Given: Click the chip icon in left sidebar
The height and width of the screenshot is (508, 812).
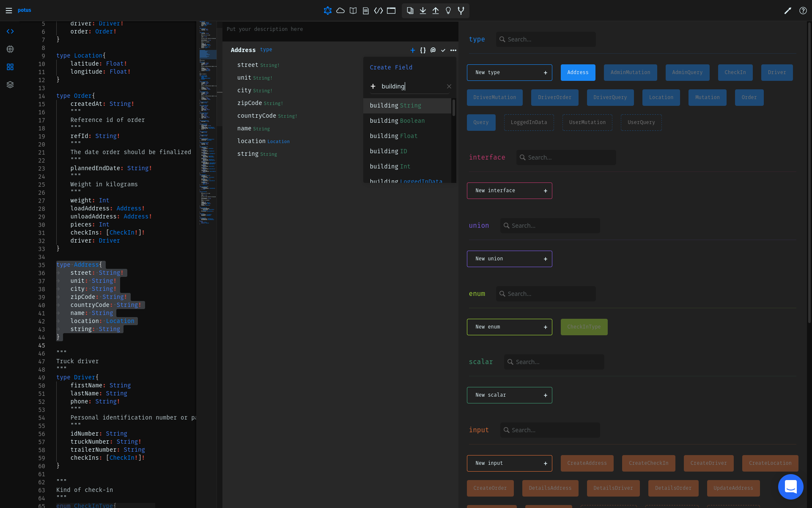Looking at the screenshot, I should click(x=10, y=49).
